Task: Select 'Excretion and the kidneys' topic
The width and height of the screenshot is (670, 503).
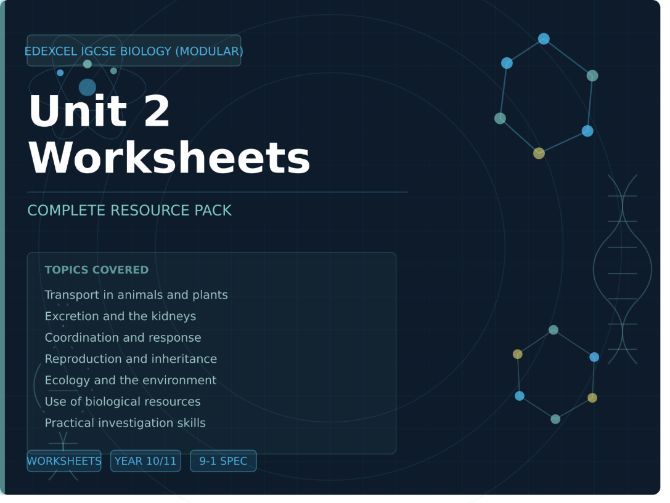Action: point(120,316)
